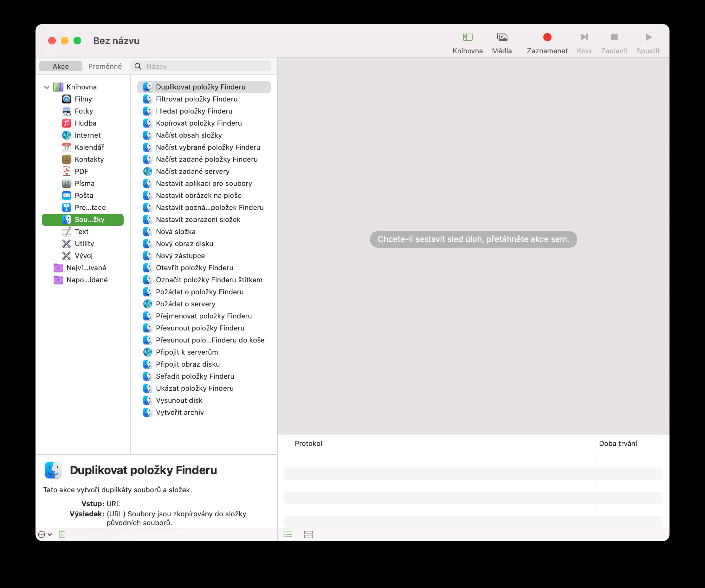
Task: Show the log list view icon
Action: tap(288, 534)
